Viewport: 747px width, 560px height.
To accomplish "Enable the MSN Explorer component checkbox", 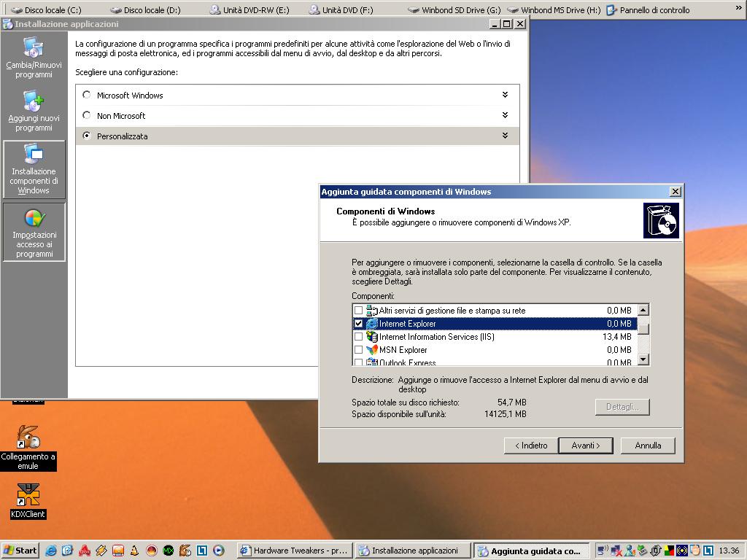I will [358, 350].
